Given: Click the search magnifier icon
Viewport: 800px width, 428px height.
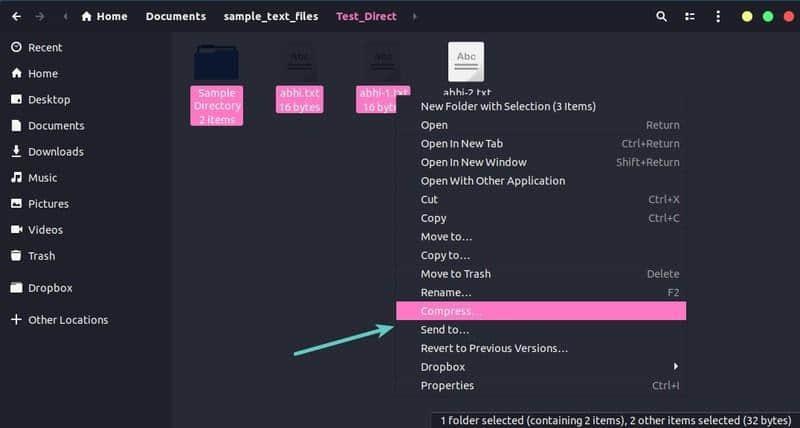Looking at the screenshot, I should 661,17.
